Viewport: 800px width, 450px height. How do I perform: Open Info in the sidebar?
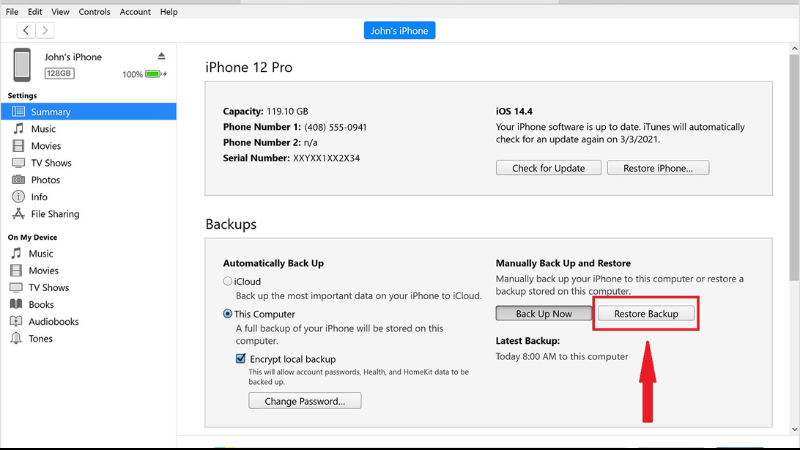[x=39, y=197]
